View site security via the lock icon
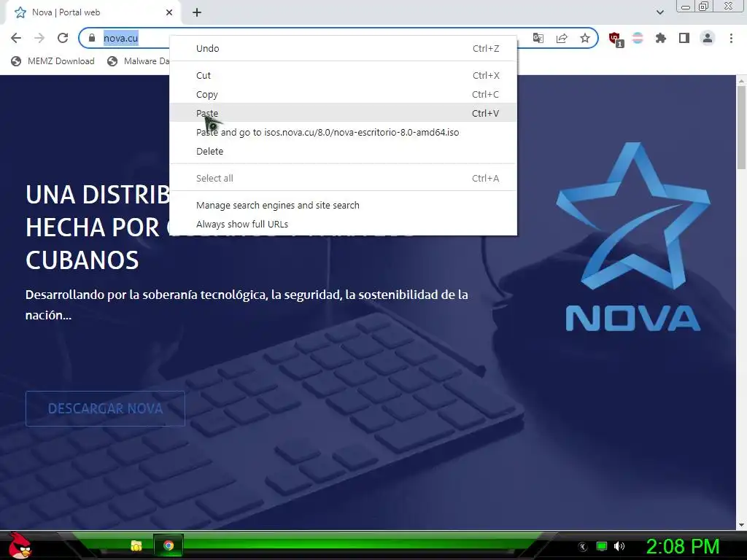This screenshot has width=747, height=560. [x=92, y=38]
